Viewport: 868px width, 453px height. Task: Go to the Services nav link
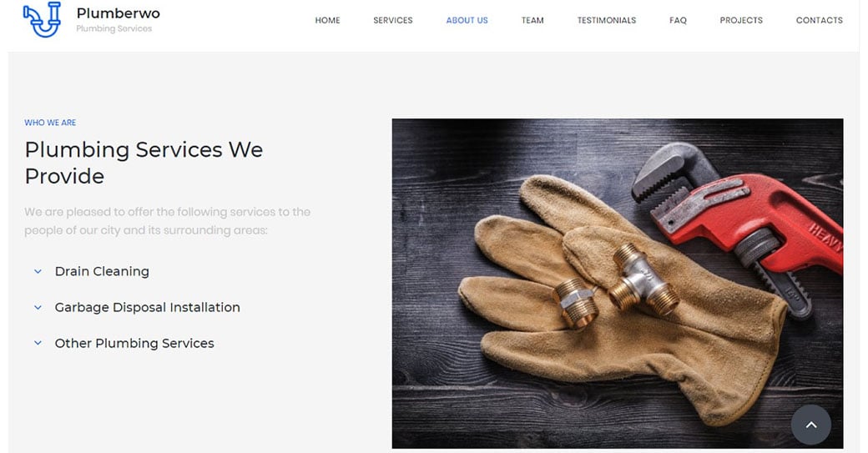(393, 21)
